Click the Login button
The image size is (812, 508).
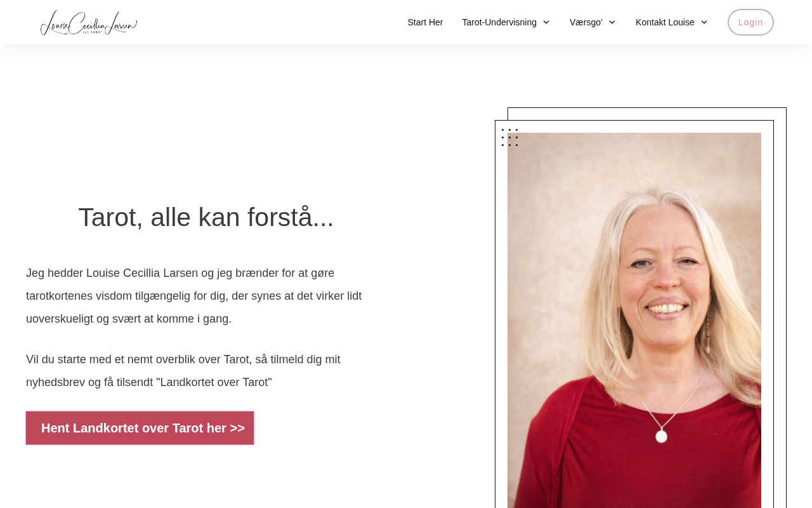point(750,22)
